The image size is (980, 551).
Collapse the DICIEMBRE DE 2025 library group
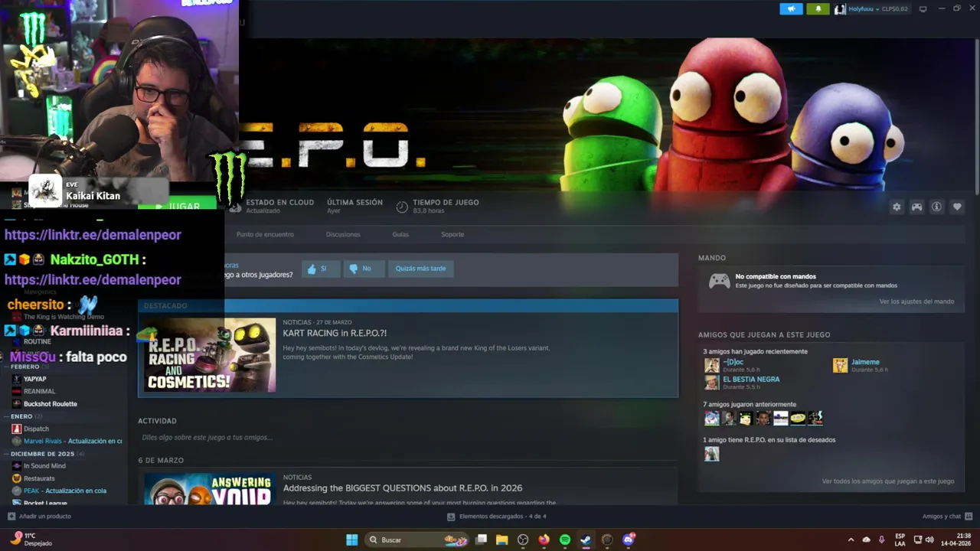point(42,454)
